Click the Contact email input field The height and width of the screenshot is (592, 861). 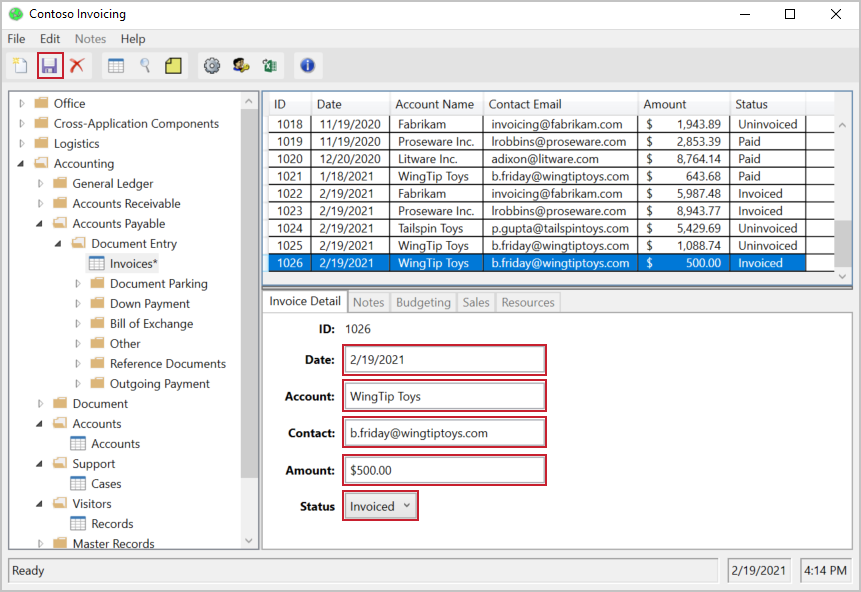(x=444, y=433)
